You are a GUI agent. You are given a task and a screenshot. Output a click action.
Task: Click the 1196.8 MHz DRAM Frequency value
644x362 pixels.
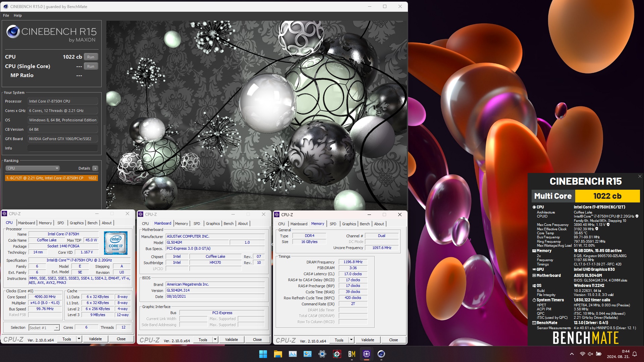(x=353, y=262)
